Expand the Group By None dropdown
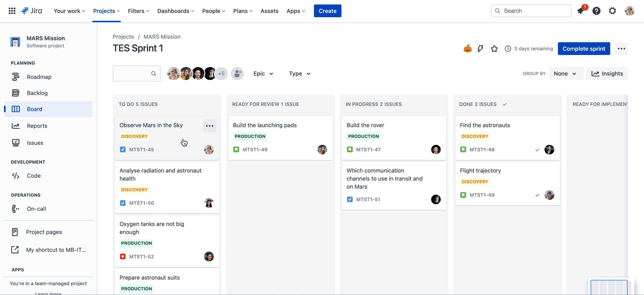This screenshot has width=644, height=295. pos(565,74)
